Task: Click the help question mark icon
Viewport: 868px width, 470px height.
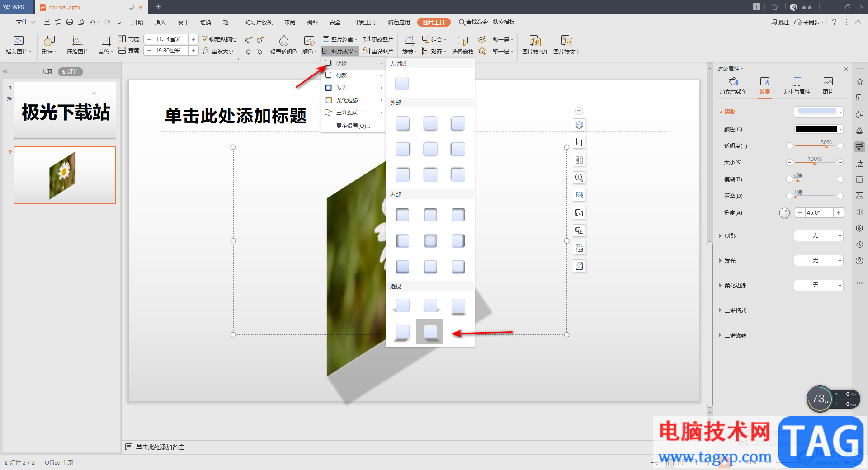Action: (x=834, y=22)
